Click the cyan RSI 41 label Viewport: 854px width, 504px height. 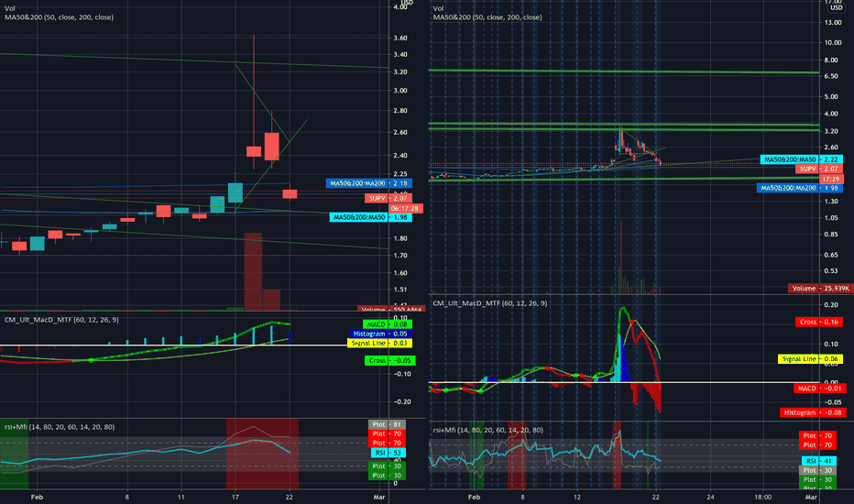tap(818, 461)
